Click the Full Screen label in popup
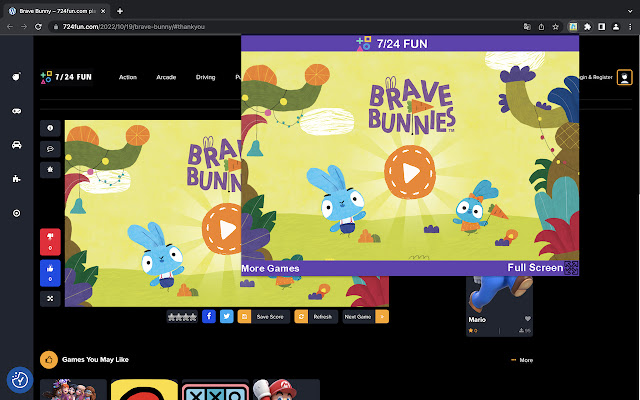 (534, 268)
